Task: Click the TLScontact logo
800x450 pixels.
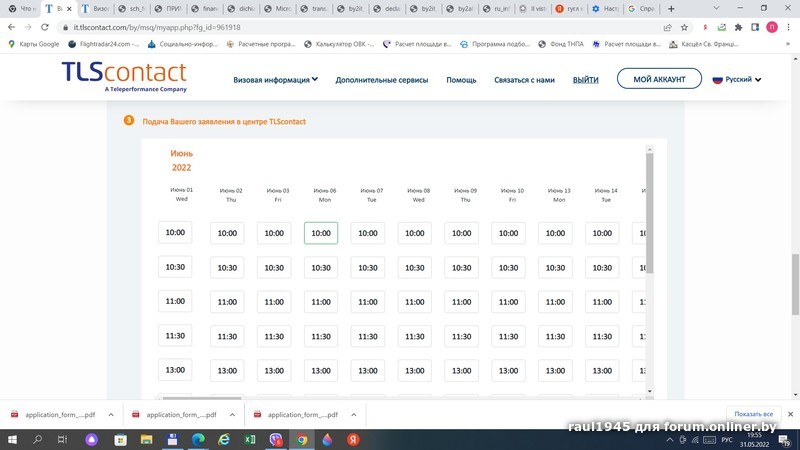Action: pyautogui.click(x=124, y=77)
